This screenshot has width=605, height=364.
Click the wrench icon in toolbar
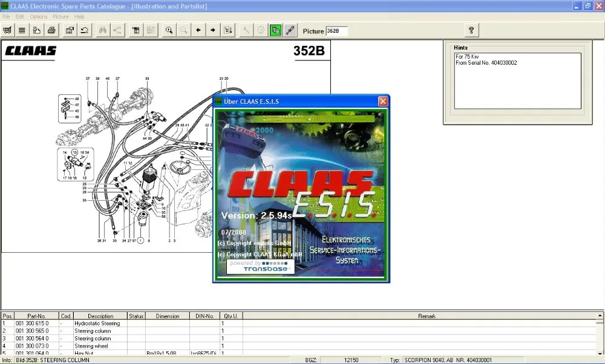click(246, 30)
